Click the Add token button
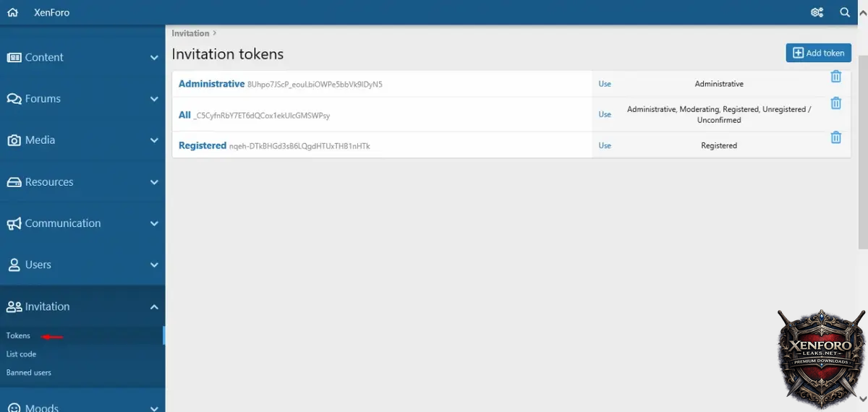The height and width of the screenshot is (412, 868). 818,53
